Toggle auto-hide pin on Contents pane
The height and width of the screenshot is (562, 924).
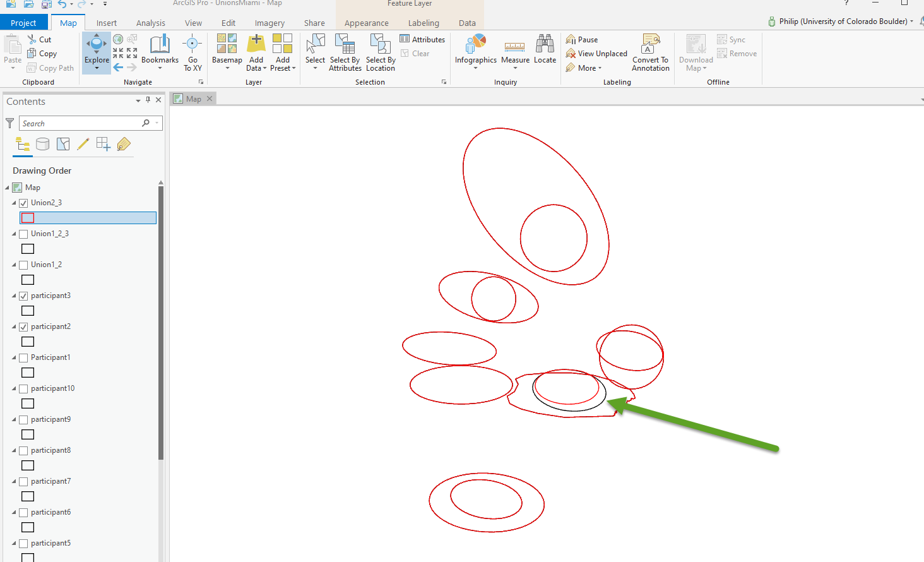tap(148, 100)
